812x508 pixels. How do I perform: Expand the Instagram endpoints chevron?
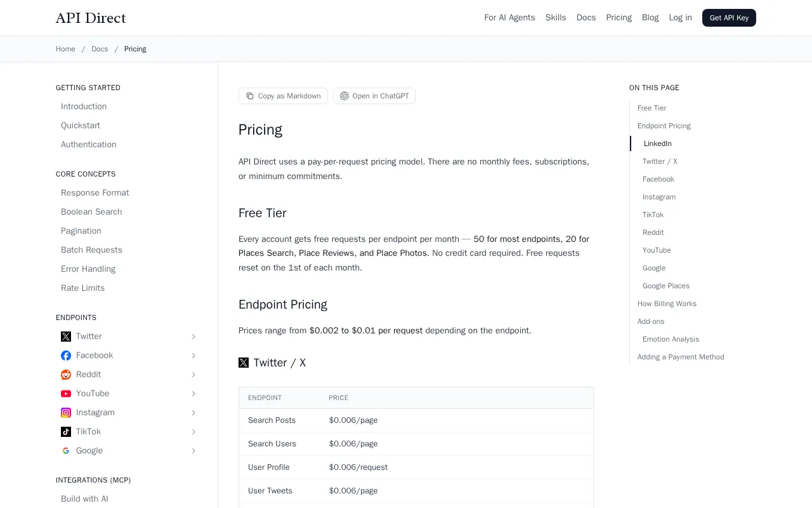[193, 413]
